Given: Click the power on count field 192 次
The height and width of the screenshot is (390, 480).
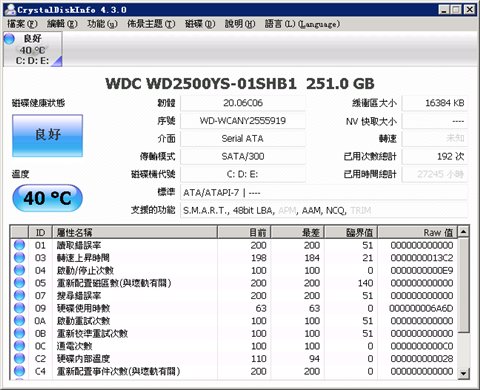Looking at the screenshot, I should pyautogui.click(x=435, y=156).
